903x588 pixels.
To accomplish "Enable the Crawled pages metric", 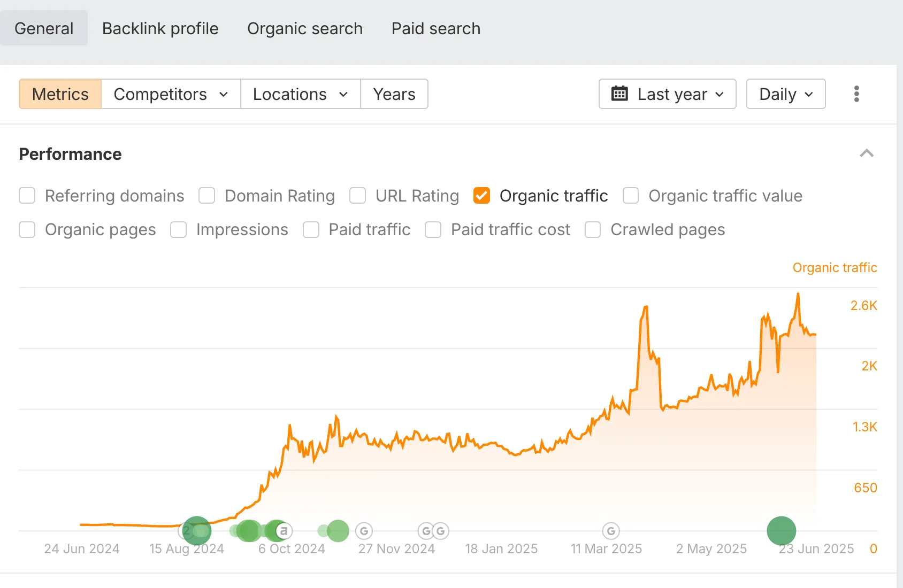I will click(592, 229).
